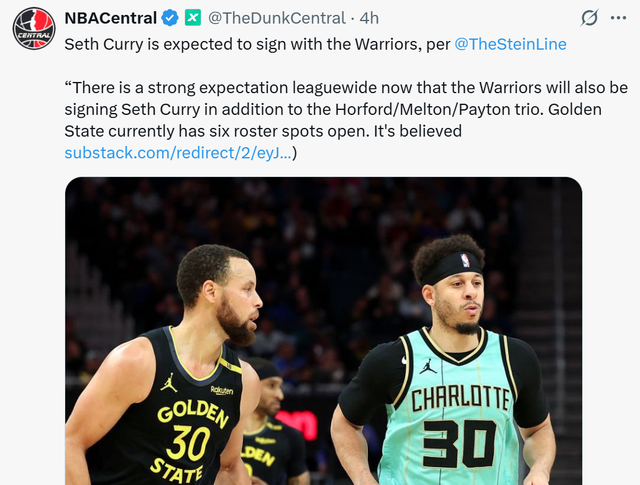Screen dimensions: 640x485
Task: Click the green affiliate badge beside NBACentral
Action: tap(192, 18)
